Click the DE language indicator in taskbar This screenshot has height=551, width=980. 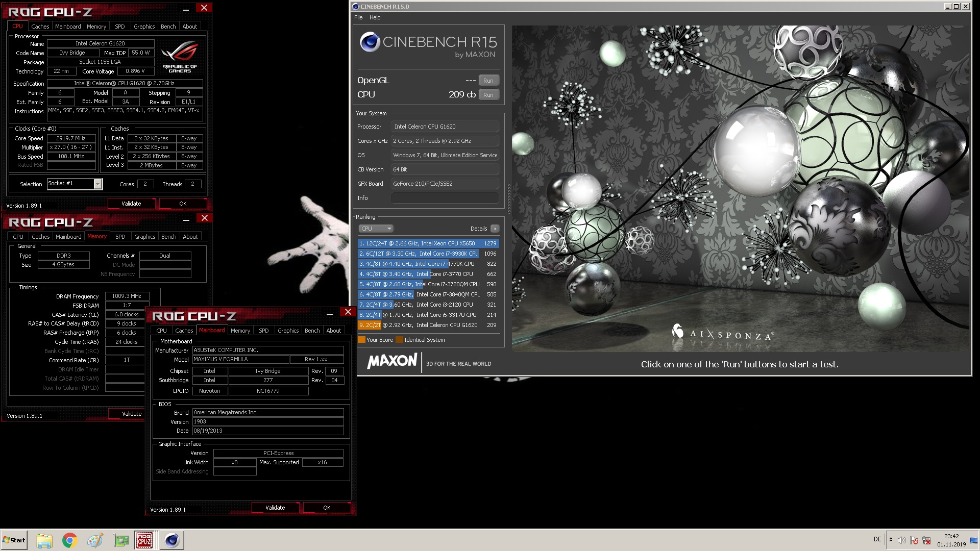(877, 539)
